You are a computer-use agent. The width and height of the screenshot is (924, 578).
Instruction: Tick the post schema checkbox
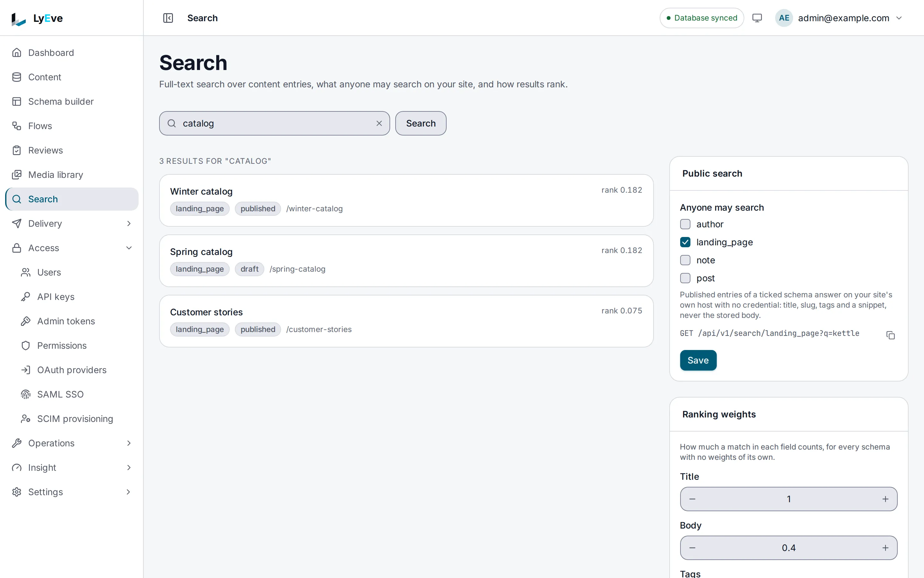tap(685, 278)
